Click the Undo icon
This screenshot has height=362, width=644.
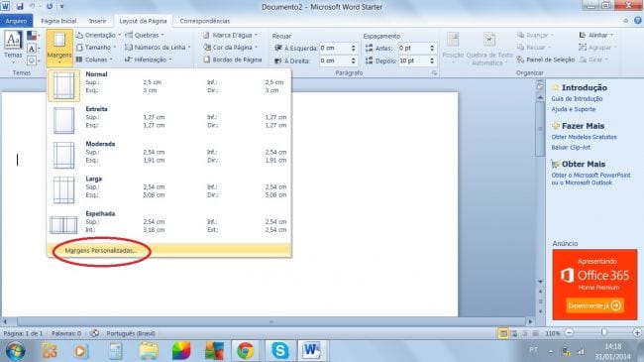(32, 6)
